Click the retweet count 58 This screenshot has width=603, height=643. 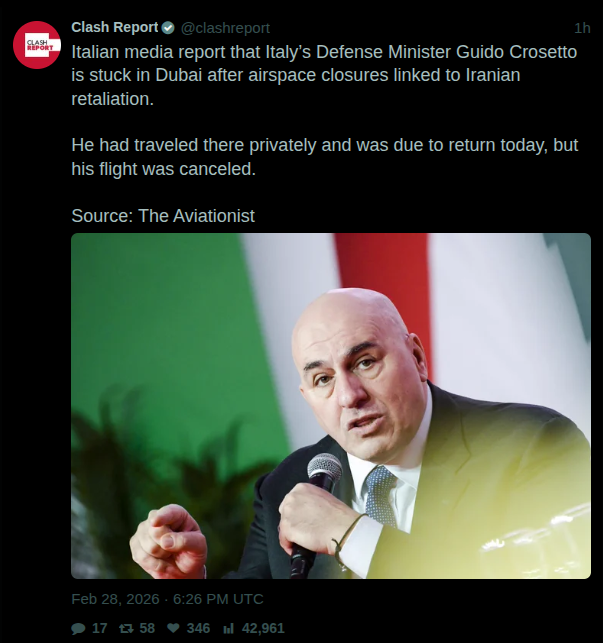coord(147,628)
